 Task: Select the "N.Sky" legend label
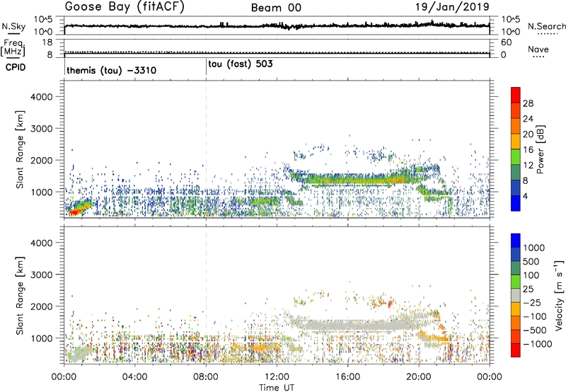pos(13,26)
